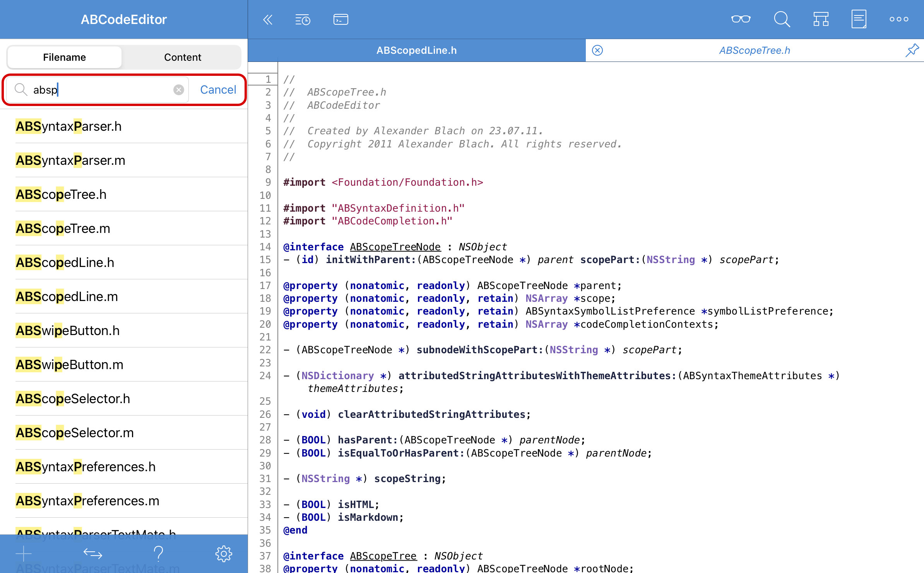The width and height of the screenshot is (924, 573).
Task: Open settings gear in bottom bar
Action: click(x=224, y=554)
